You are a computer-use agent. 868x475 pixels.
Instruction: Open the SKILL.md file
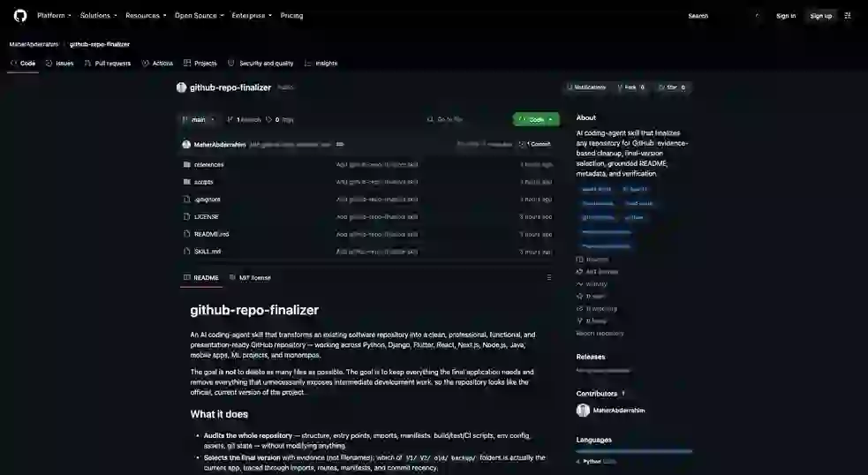tap(208, 252)
